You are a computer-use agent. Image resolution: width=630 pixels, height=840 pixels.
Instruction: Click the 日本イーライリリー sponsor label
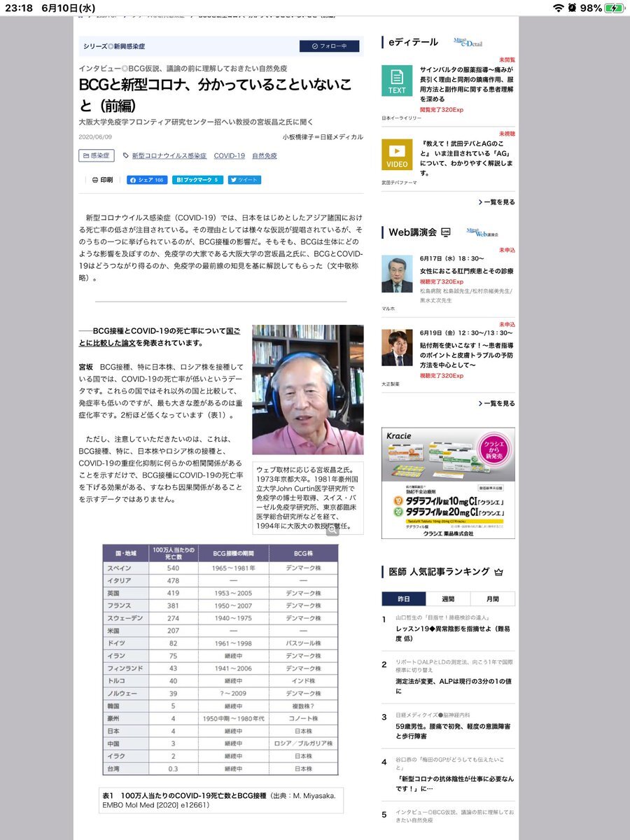402,118
